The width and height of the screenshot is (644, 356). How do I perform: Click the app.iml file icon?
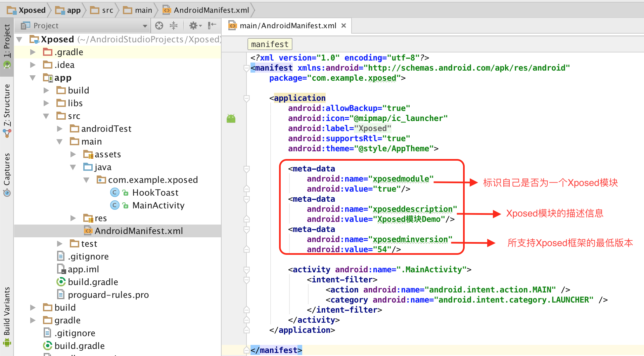click(x=61, y=269)
